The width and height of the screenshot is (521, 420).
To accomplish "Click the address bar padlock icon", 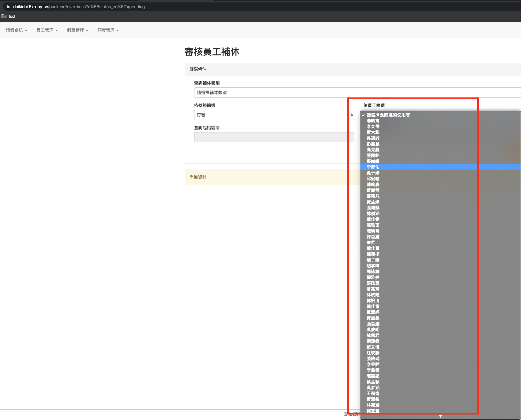I will tap(8, 7).
